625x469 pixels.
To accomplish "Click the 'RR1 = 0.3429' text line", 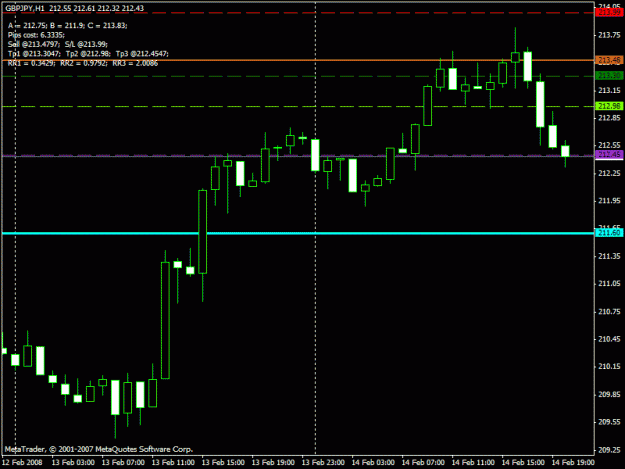I will tap(83, 63).
